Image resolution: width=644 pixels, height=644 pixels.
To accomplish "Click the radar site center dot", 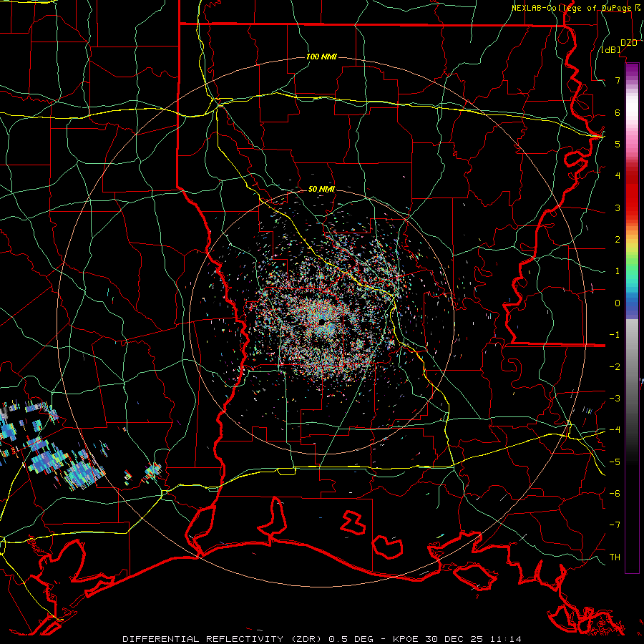I will tap(322, 321).
